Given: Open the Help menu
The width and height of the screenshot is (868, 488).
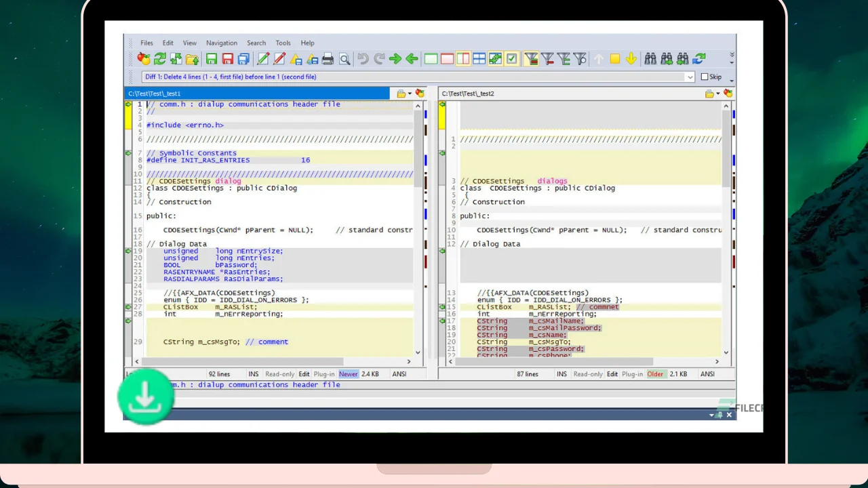Looking at the screenshot, I should [308, 43].
